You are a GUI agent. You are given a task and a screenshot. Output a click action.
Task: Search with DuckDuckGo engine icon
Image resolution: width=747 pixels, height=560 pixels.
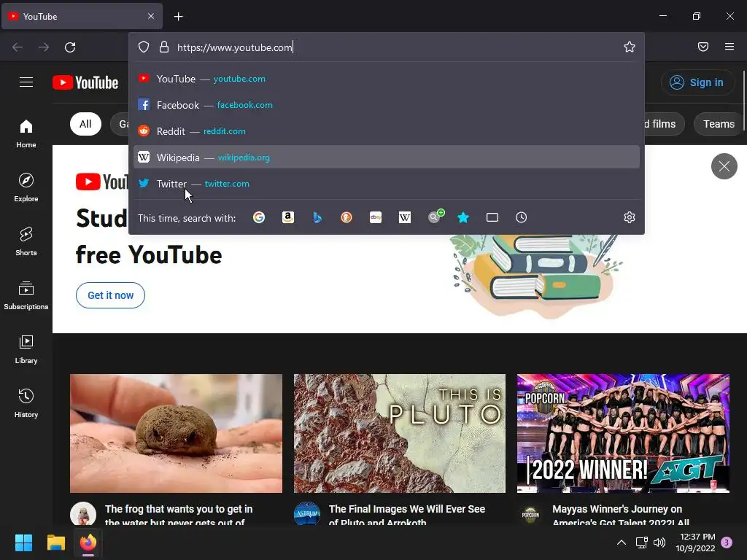347,217
